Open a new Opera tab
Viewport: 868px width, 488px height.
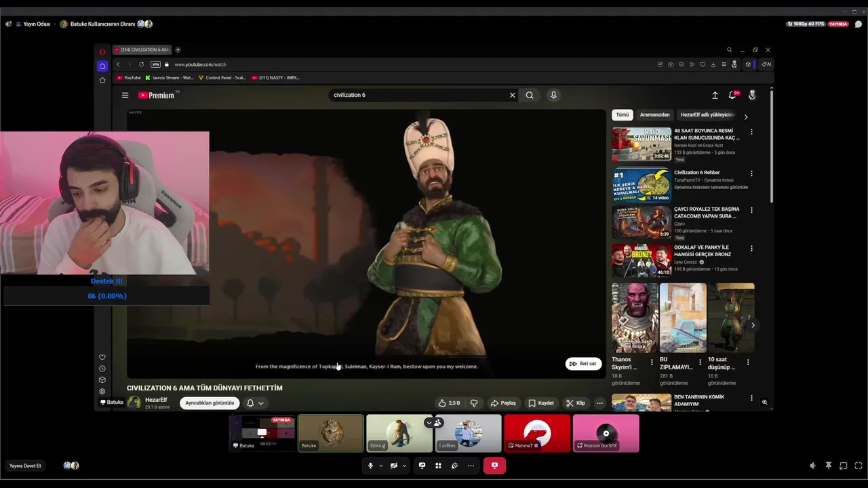pyautogui.click(x=178, y=49)
